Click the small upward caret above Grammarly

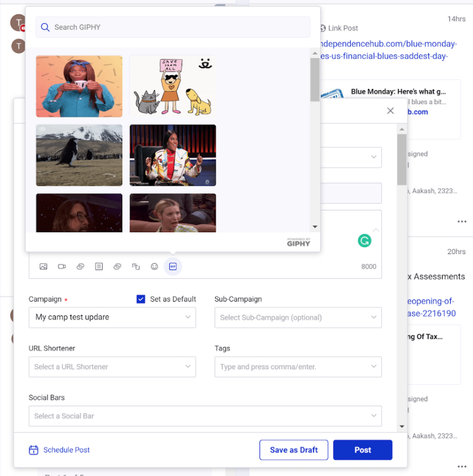coord(376,230)
